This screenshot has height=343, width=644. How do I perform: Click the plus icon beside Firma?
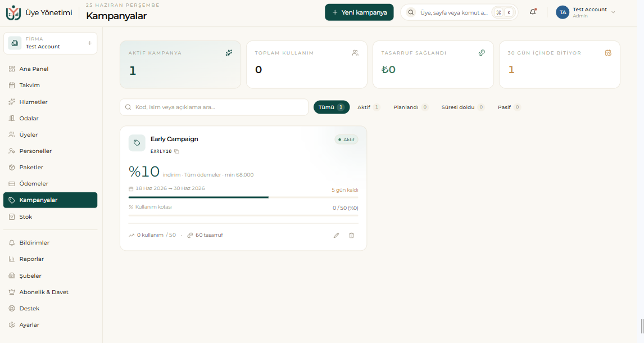coord(89,43)
